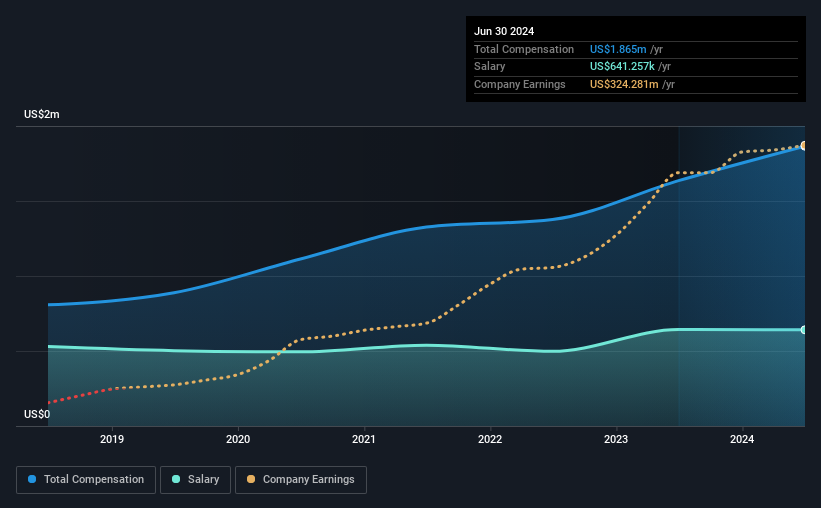The width and height of the screenshot is (821, 508).
Task: Click the US$324.281m company earnings value
Action: pyautogui.click(x=624, y=84)
